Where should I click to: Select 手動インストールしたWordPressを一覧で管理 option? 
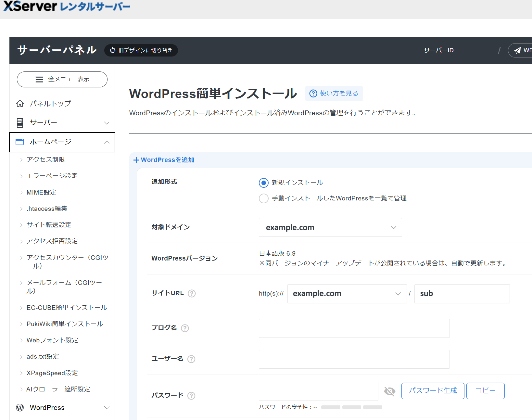click(263, 198)
